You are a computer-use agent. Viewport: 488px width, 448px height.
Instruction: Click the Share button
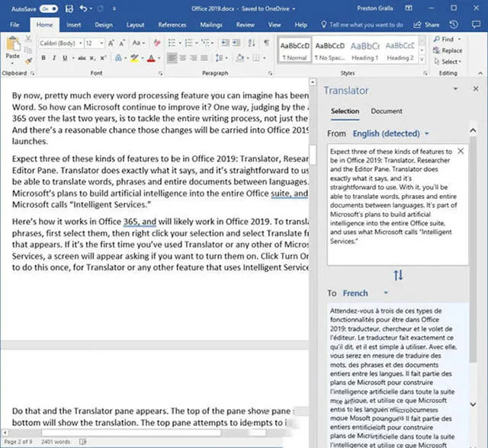click(427, 24)
